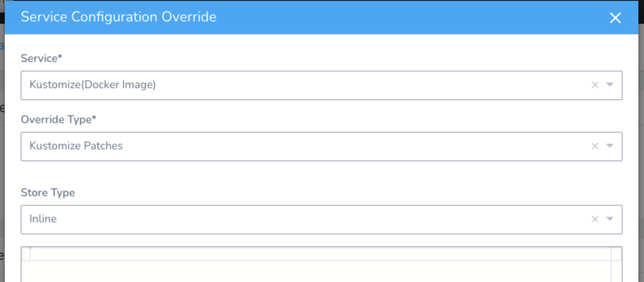The width and height of the screenshot is (644, 282).
Task: Expand the Store Type dropdown arrow
Action: pyautogui.click(x=610, y=219)
